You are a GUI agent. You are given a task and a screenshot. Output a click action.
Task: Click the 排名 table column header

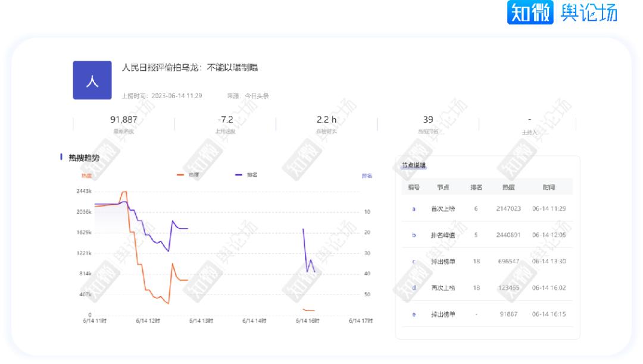pos(476,187)
